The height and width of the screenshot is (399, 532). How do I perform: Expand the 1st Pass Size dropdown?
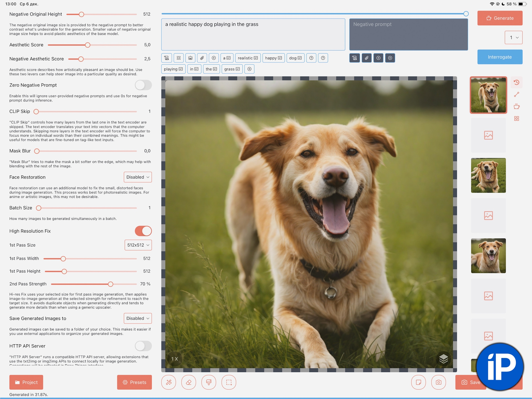[x=138, y=245]
